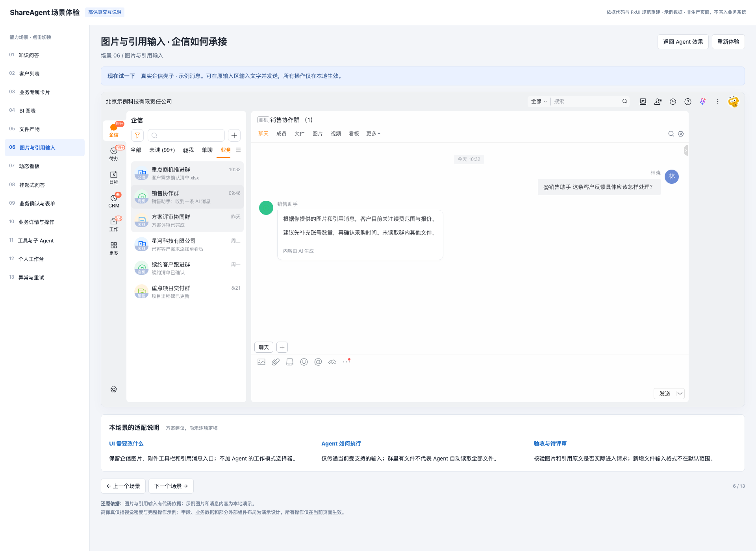Open the history clock icon in top bar
Viewport: 756px width, 551px height.
673,102
